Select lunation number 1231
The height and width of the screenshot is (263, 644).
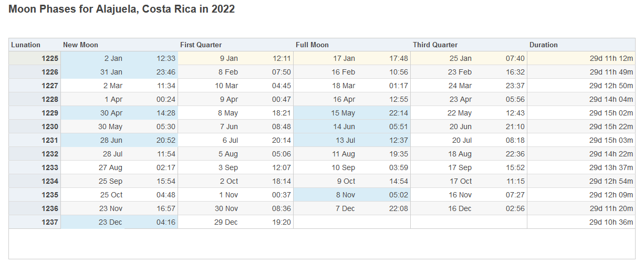(x=50, y=141)
